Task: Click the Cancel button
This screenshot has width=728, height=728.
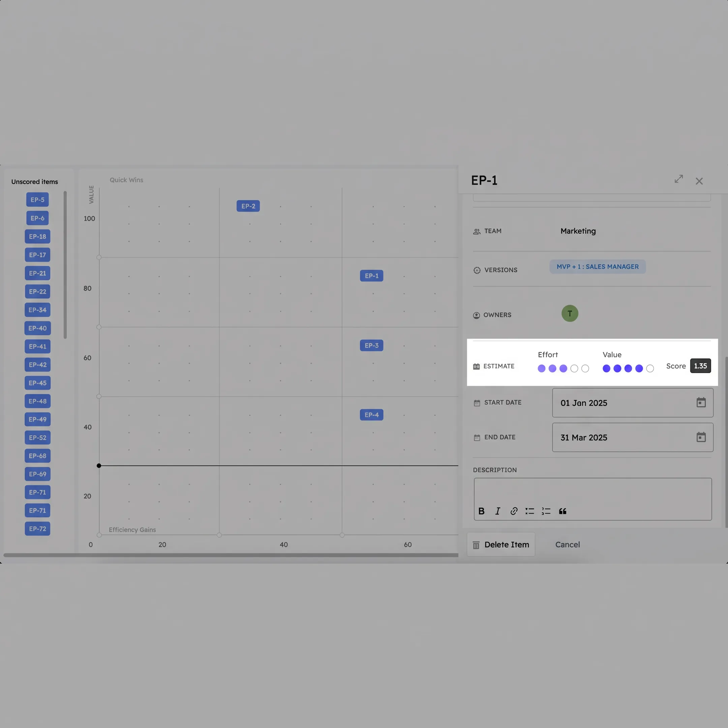Action: [x=568, y=545]
